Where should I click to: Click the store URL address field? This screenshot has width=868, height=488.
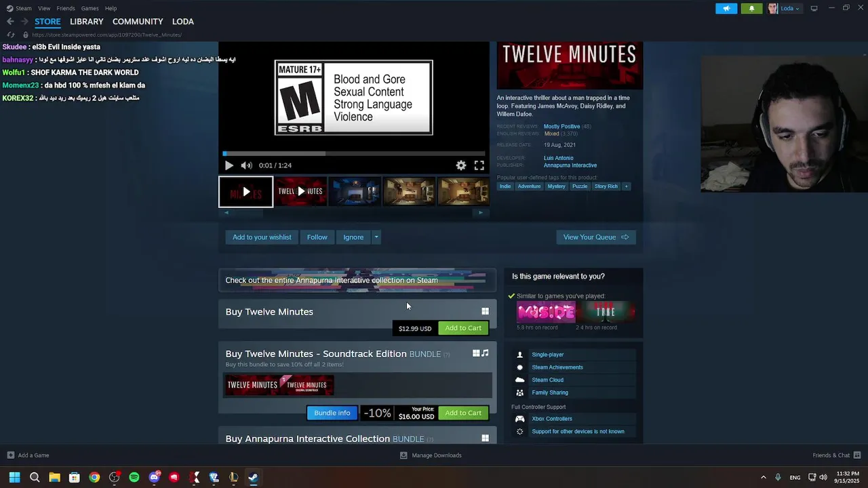point(106,35)
